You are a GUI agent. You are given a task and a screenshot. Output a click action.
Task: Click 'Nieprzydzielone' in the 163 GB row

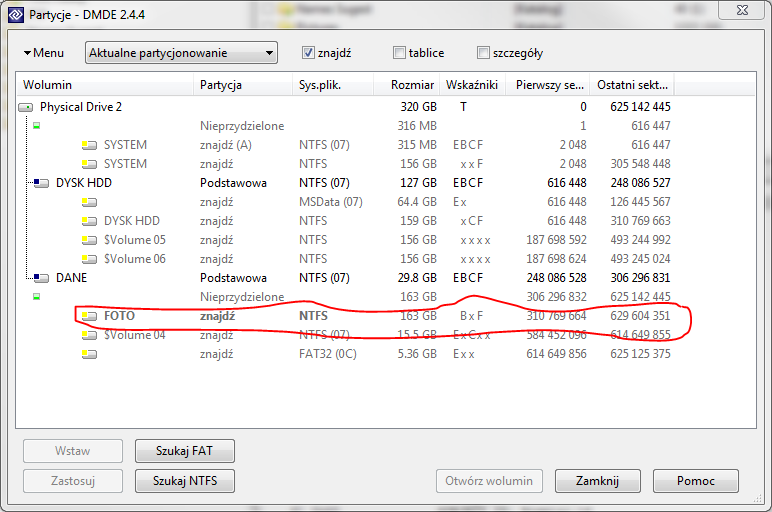[242, 297]
